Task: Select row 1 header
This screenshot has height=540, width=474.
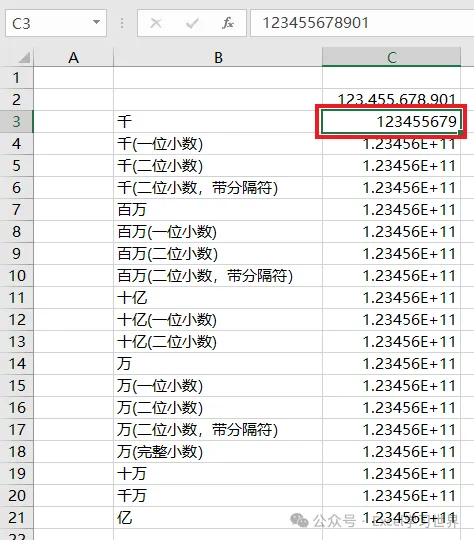Action: (x=17, y=77)
